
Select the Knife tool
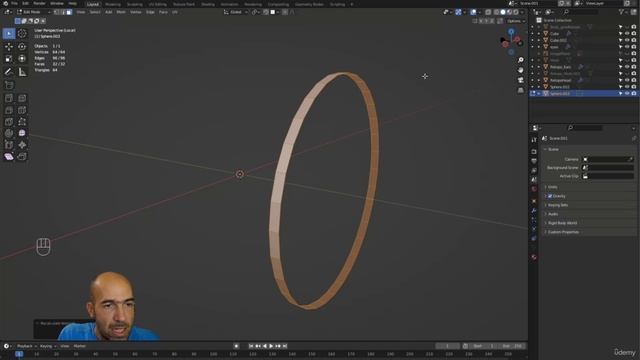[9, 122]
